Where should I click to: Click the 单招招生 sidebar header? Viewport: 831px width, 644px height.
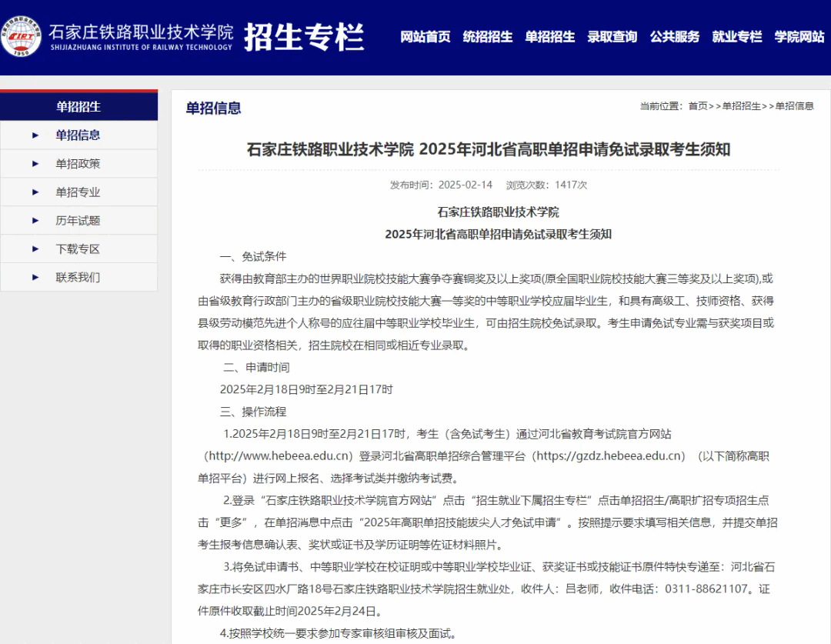click(x=79, y=106)
